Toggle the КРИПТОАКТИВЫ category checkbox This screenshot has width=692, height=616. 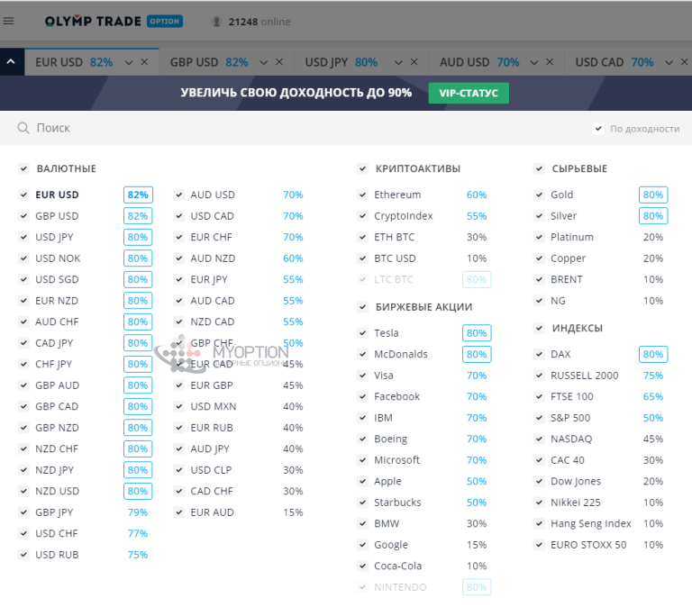(x=363, y=168)
